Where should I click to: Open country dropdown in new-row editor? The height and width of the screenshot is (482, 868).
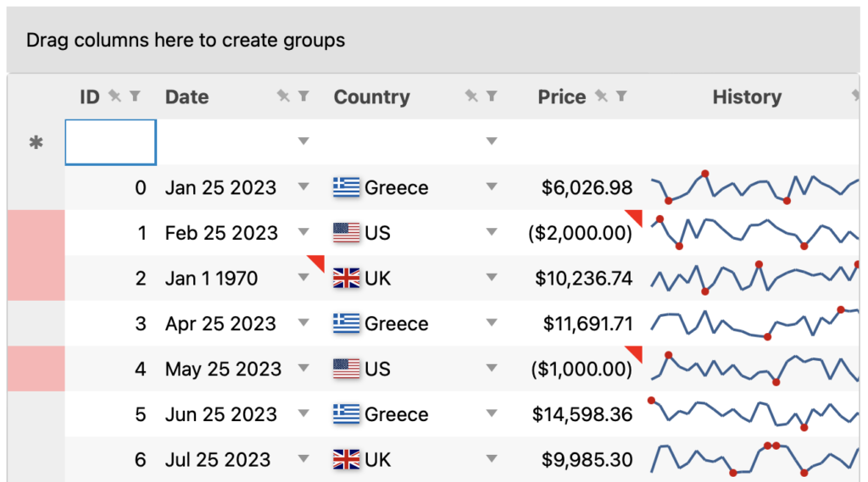492,141
